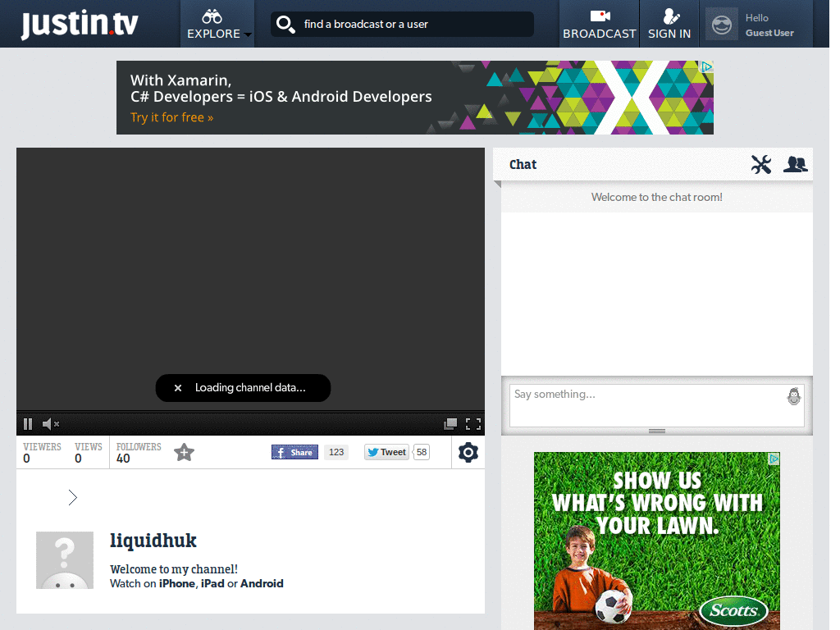The image size is (840, 630).
Task: Open the chat settings wrench icon
Action: click(761, 164)
